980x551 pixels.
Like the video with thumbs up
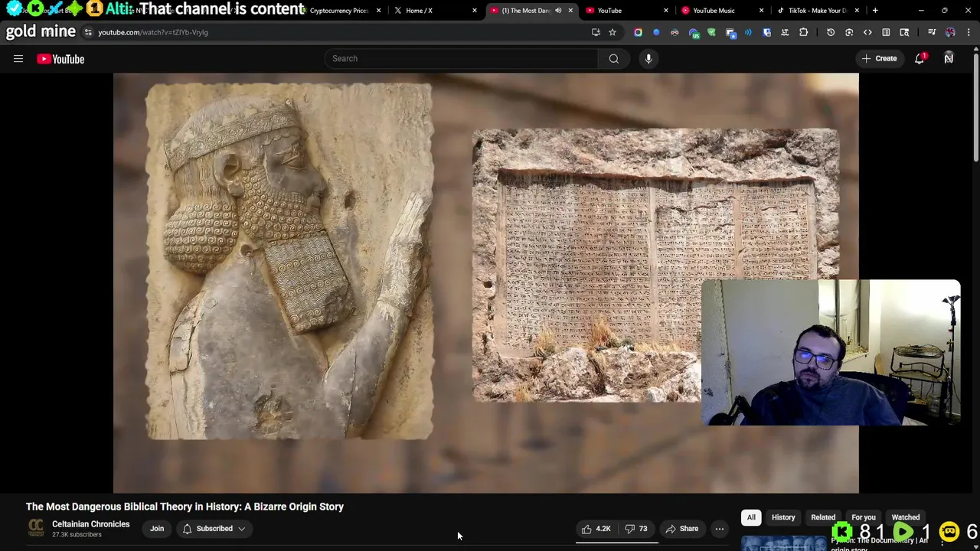596,529
